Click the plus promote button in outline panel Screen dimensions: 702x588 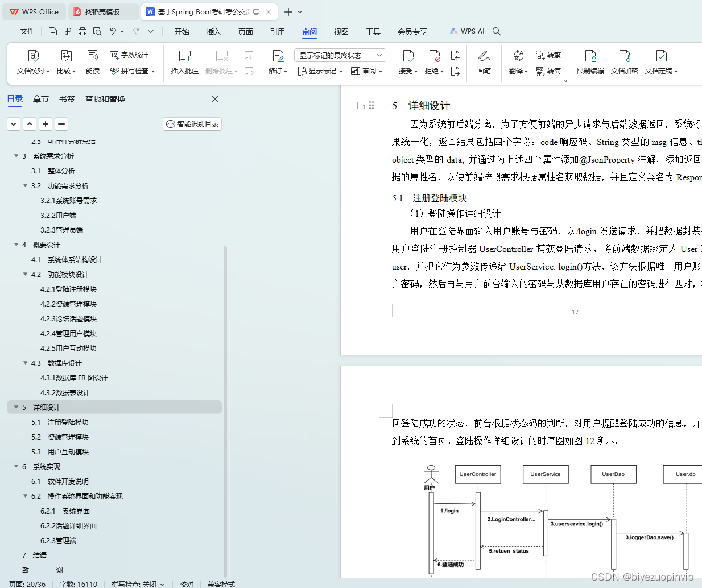46,123
